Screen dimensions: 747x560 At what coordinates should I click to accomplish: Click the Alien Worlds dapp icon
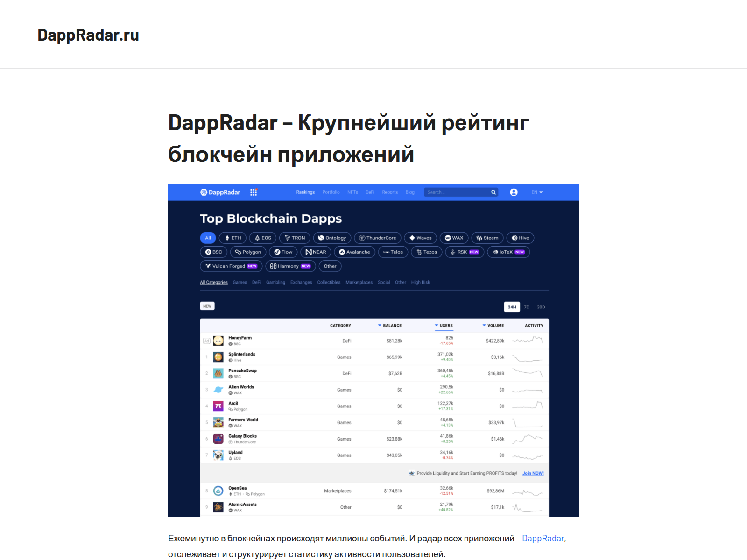pos(218,390)
